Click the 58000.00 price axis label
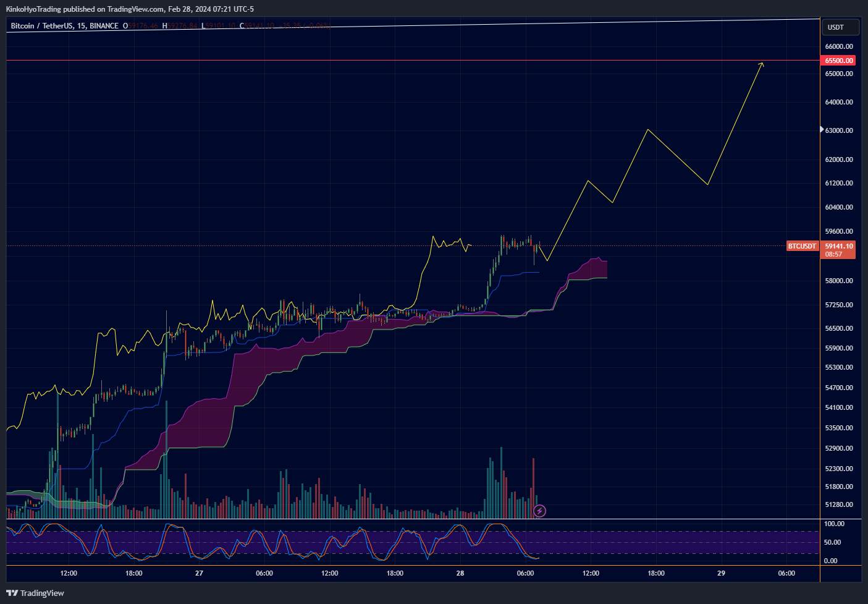868x604 pixels. 839,281
